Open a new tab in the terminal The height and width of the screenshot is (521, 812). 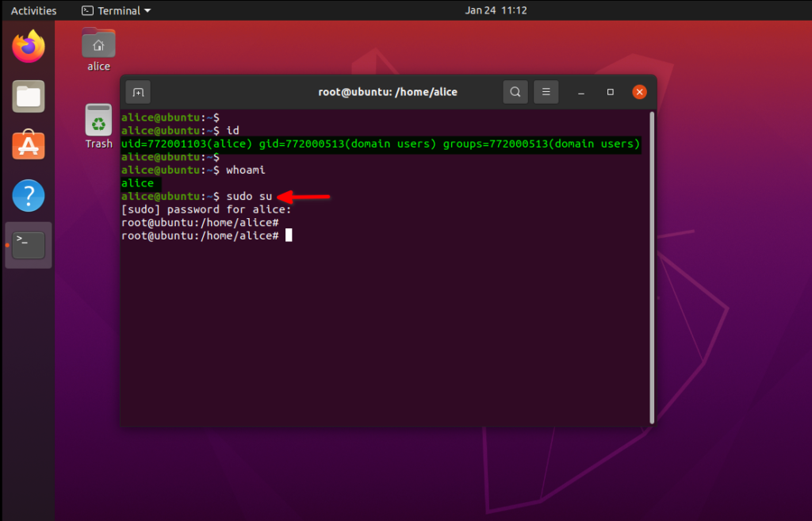click(x=137, y=92)
